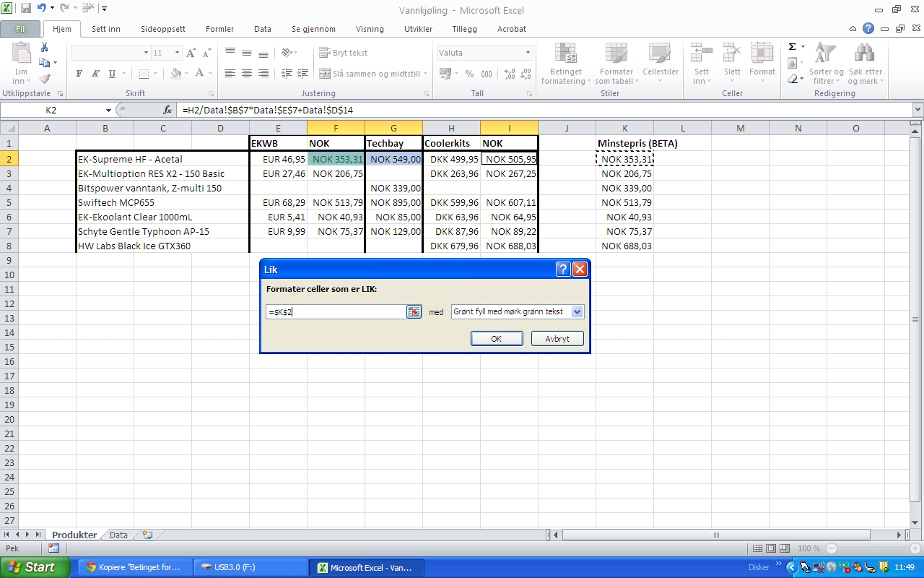Switch to the Sett inn tab
This screenshot has height=578, width=924.
[x=106, y=29]
